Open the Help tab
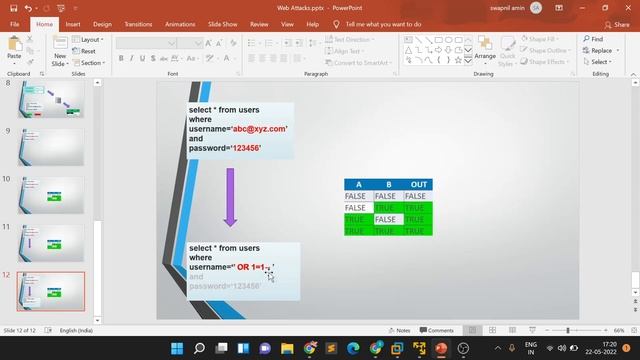The image size is (640, 360). point(313,24)
